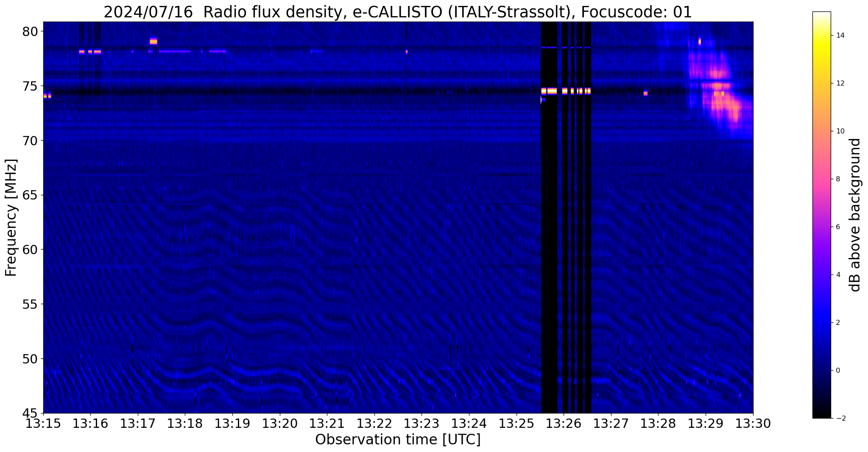The width and height of the screenshot is (868, 452).
Task: Click the 45 MHz frequency tick label
Action: [x=31, y=413]
